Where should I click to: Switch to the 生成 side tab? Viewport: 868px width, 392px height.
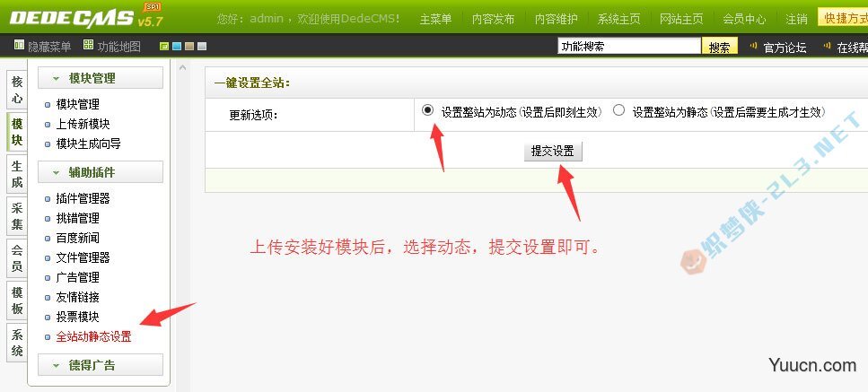tap(17, 174)
